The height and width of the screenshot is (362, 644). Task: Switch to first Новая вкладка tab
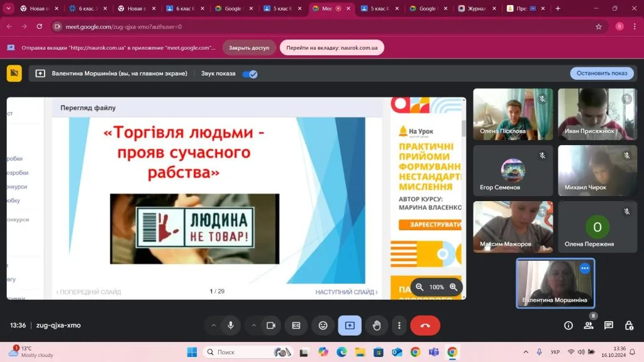[40, 8]
